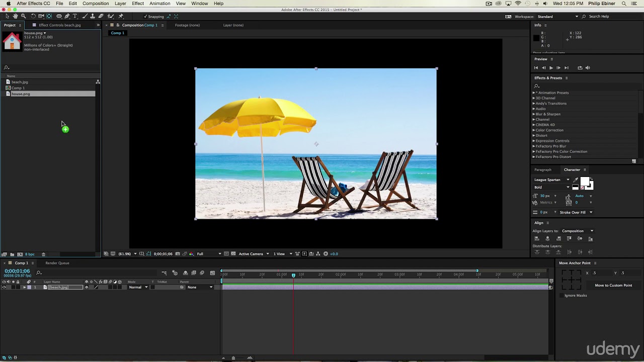Switch to the Paragraph tab
644x362 pixels.
(543, 170)
